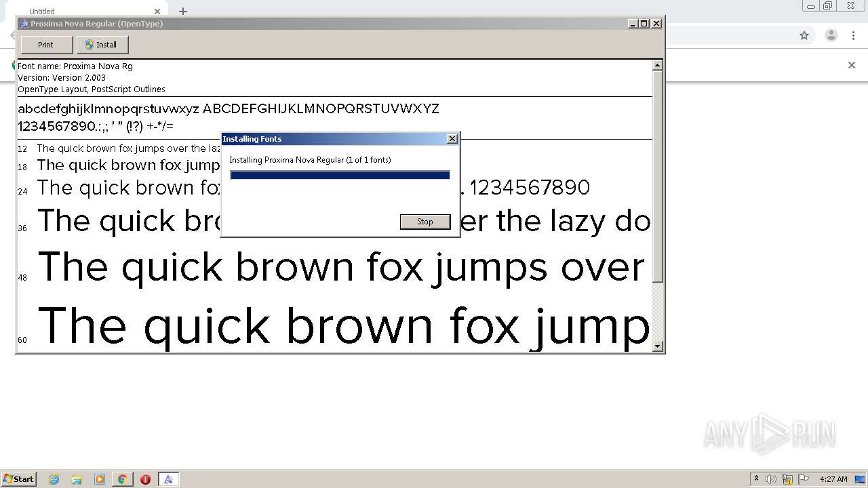Image resolution: width=868 pixels, height=488 pixels.
Task: Maximize the Proxima Nova font viewer window
Action: coord(644,24)
